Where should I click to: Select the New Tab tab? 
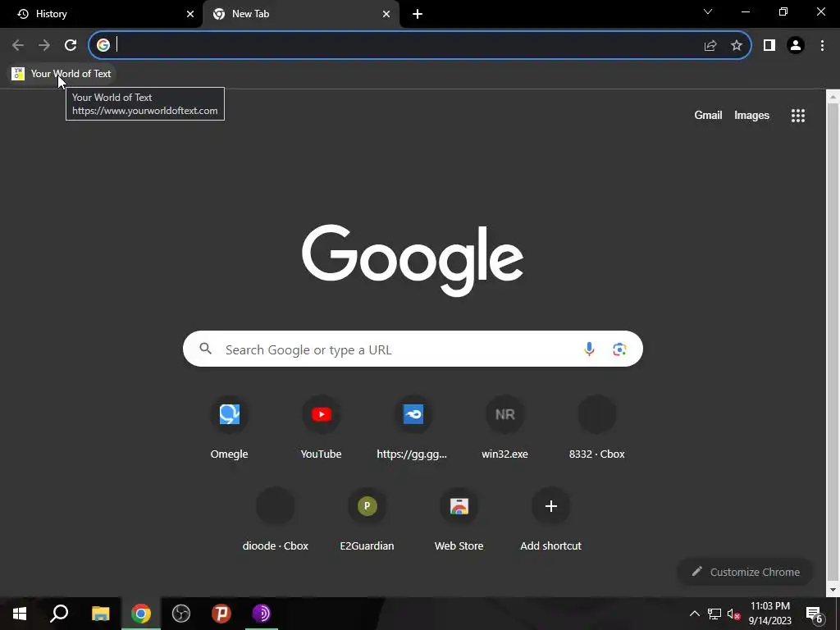click(301, 14)
